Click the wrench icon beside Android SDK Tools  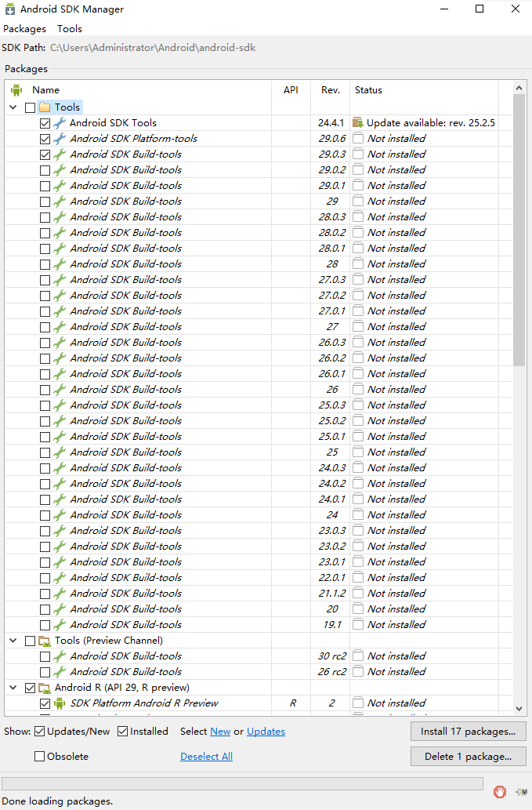pos(60,123)
